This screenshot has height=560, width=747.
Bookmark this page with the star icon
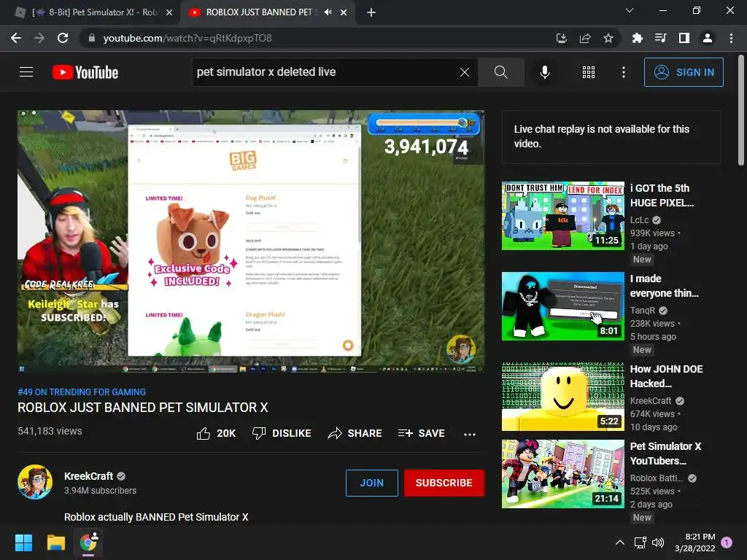click(608, 38)
